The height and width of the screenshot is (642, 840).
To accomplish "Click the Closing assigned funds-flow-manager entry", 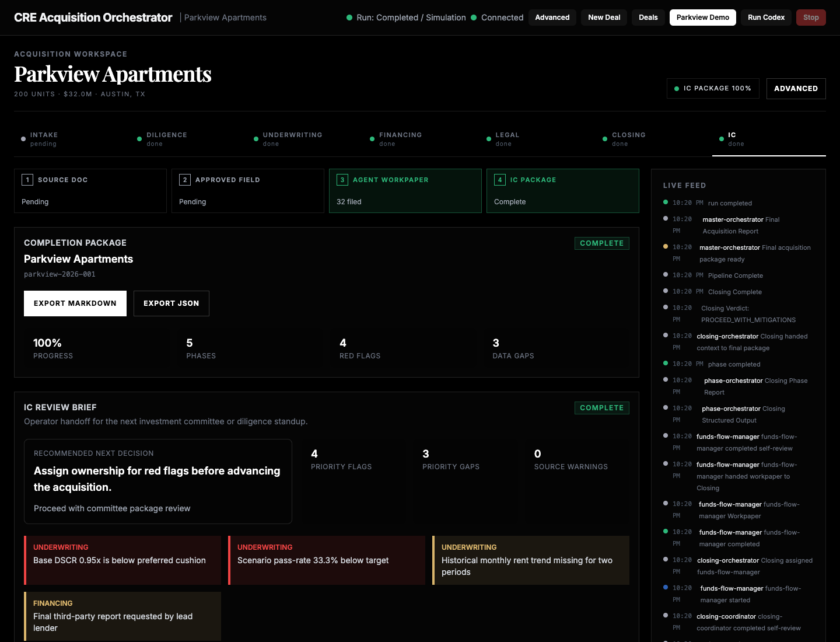I will coord(738,566).
